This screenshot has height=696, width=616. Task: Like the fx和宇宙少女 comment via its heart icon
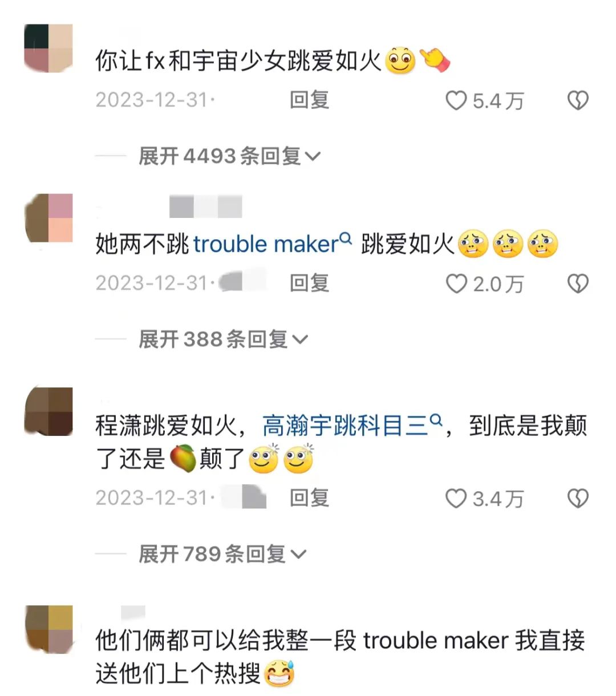tap(456, 100)
